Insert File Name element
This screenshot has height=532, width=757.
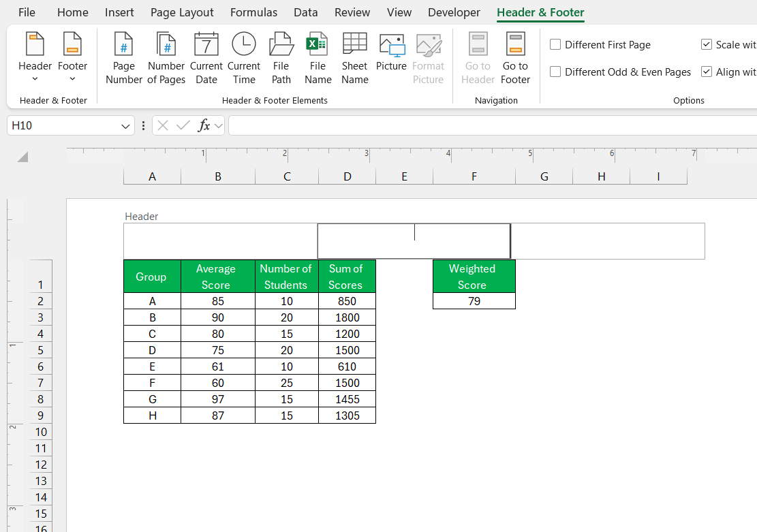[x=318, y=58]
